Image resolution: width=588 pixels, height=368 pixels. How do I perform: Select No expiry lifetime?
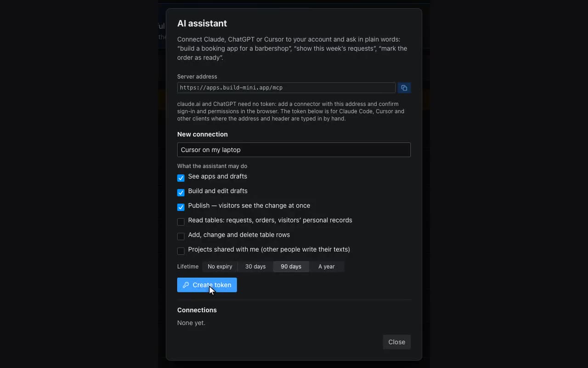(x=220, y=267)
